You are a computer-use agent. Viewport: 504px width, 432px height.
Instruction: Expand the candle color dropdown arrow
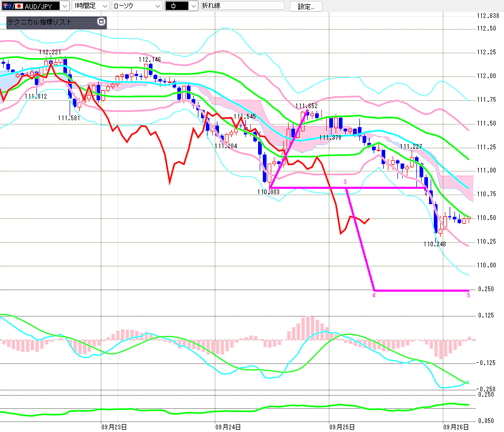(x=194, y=6)
